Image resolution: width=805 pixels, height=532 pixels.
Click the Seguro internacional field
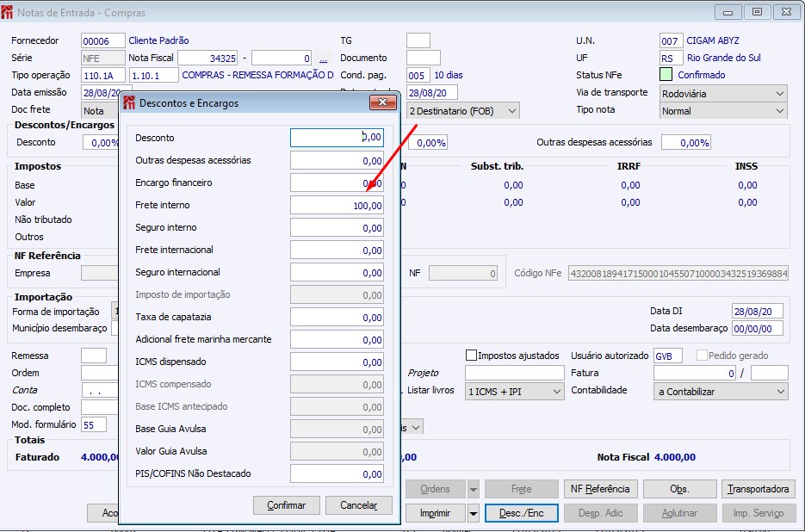(337, 273)
